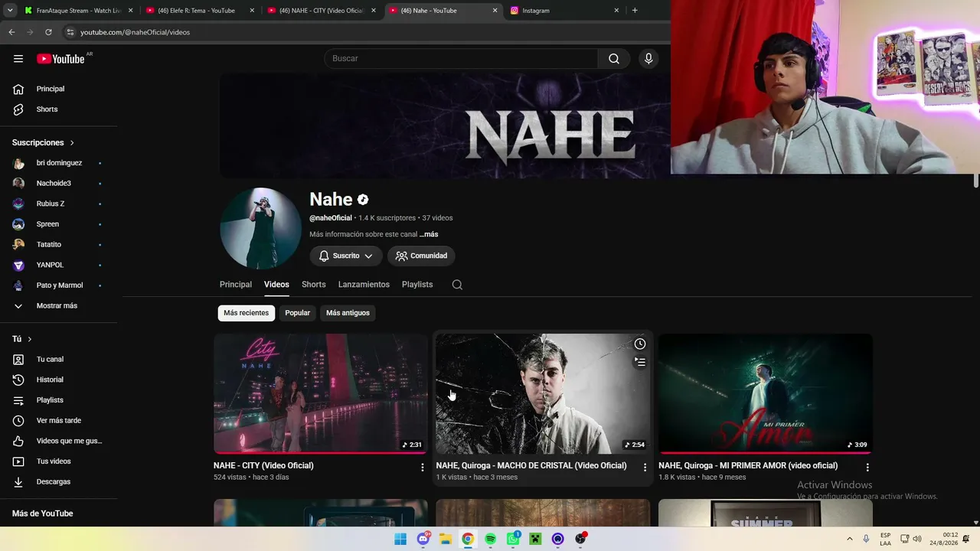The width and height of the screenshot is (980, 551).
Task: Open a new Chrome tab
Action: [x=635, y=11]
